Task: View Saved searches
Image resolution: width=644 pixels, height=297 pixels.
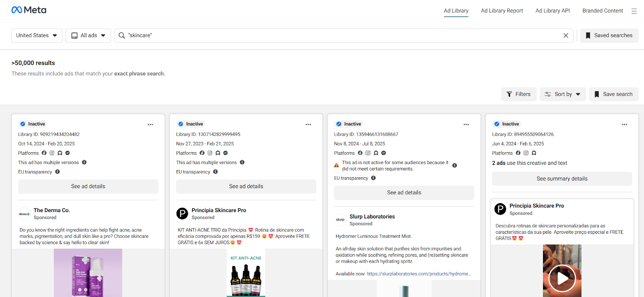Action: pos(609,35)
